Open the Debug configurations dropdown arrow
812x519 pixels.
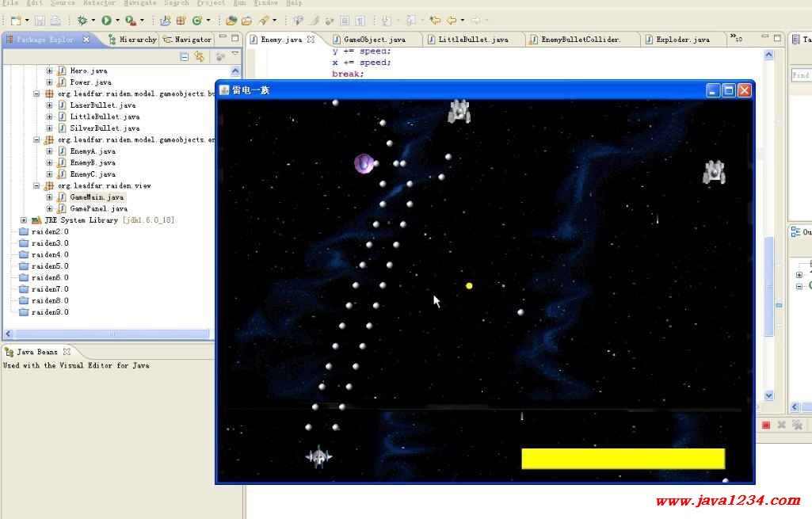pos(93,21)
